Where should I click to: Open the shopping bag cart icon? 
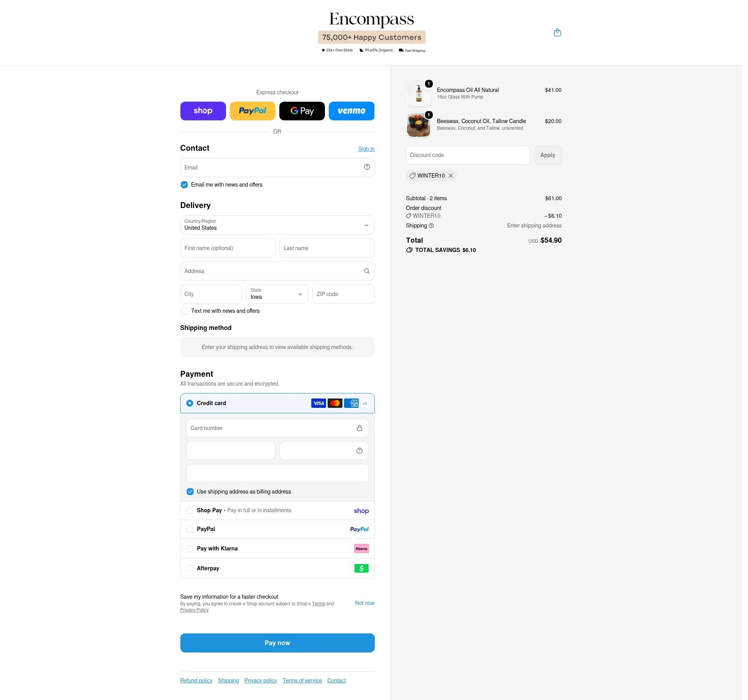click(557, 32)
